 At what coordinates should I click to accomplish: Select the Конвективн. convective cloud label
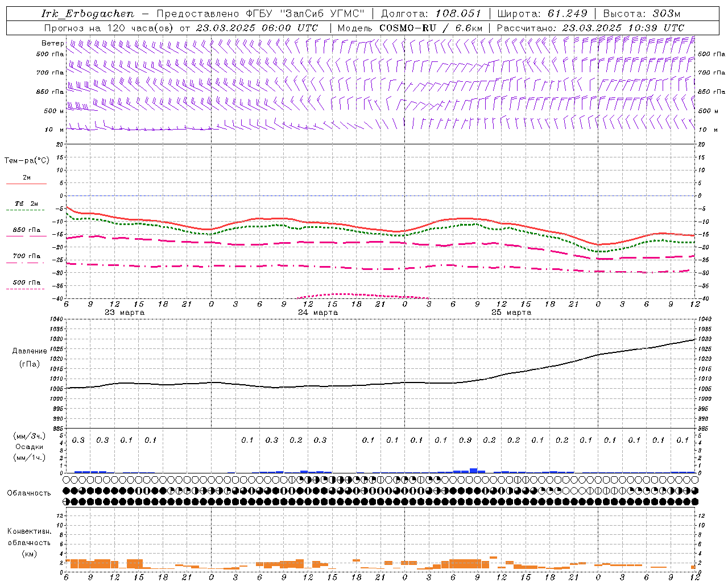29,531
